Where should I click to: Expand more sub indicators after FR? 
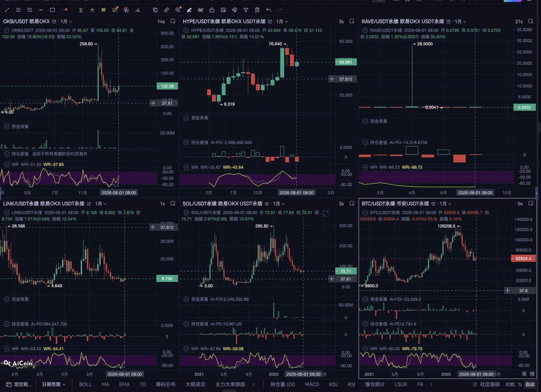[431, 384]
